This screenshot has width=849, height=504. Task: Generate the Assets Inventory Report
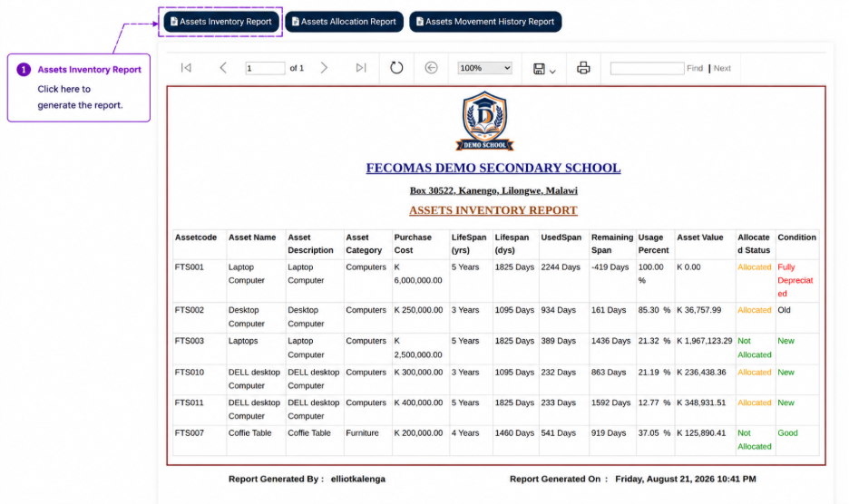(221, 22)
